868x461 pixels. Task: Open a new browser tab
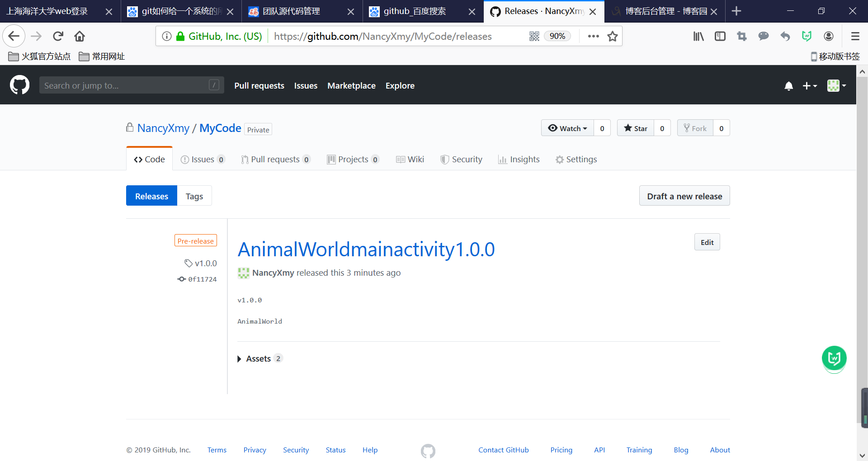pyautogui.click(x=736, y=11)
